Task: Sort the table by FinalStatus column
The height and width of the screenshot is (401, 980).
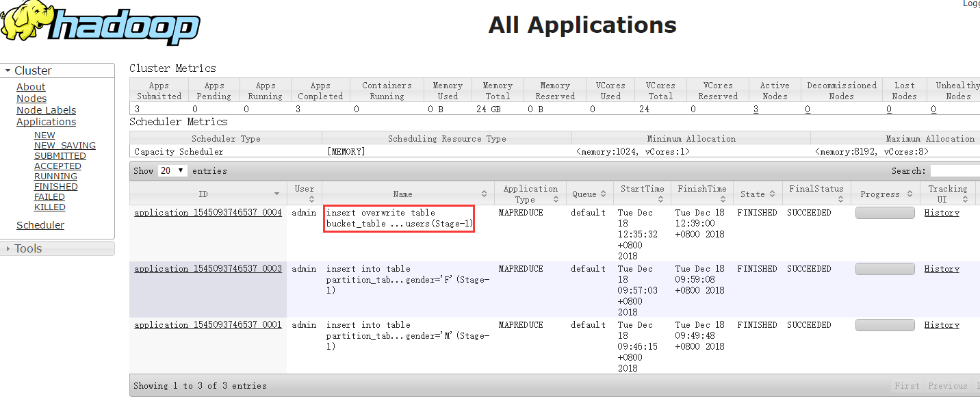Action: [817, 194]
